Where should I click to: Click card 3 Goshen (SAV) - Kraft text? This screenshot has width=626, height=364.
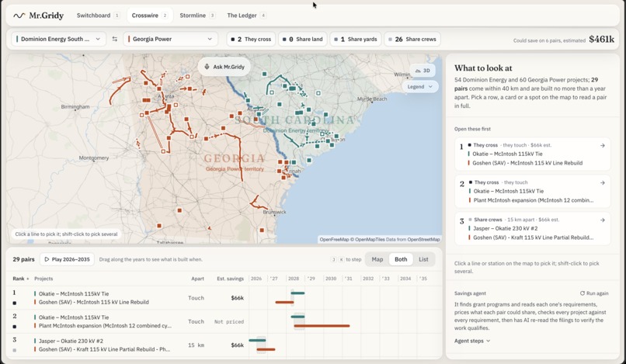(533, 237)
